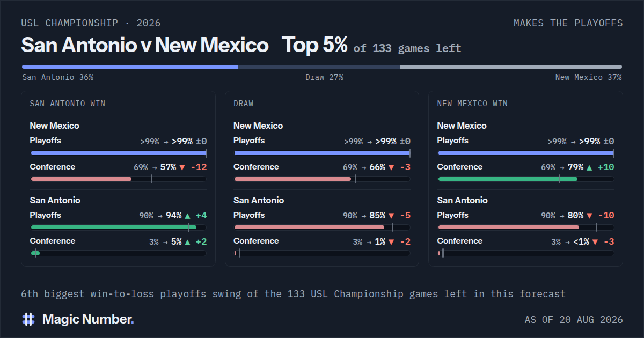Click the Magic Number hash logo icon
The height and width of the screenshot is (338, 644).
28,319
